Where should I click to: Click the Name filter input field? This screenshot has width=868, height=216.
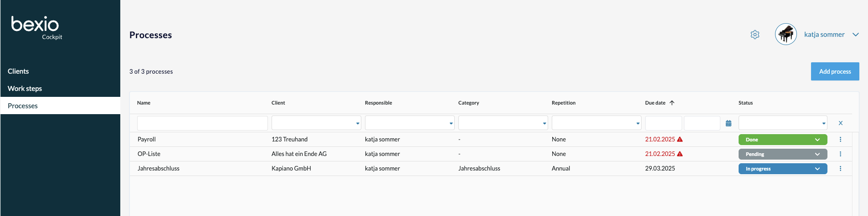pos(202,123)
